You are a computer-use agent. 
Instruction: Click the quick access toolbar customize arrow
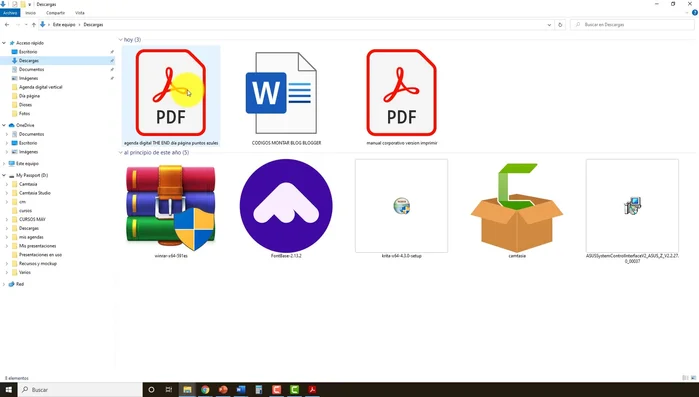29,4
